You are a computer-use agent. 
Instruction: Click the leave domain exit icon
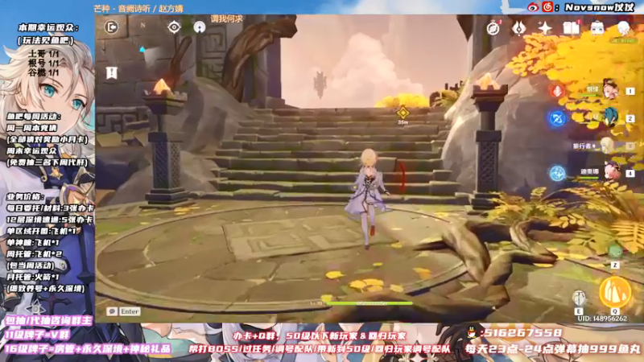coord(111,27)
